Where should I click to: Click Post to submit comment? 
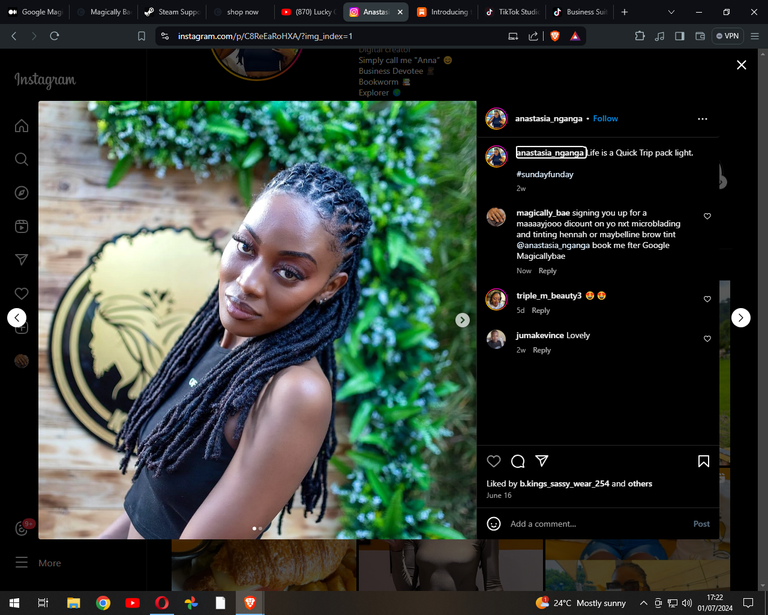point(701,524)
